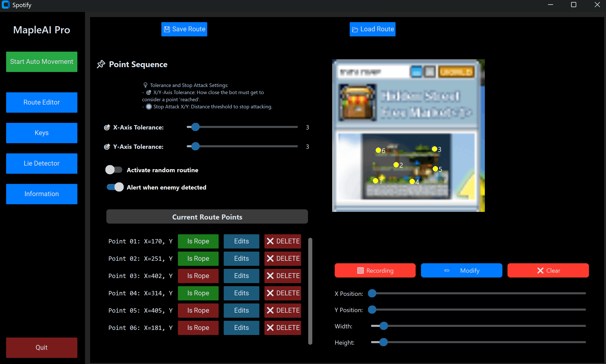Open Edits for Point 05
Viewport: 606px width, 364px height.
(241, 310)
